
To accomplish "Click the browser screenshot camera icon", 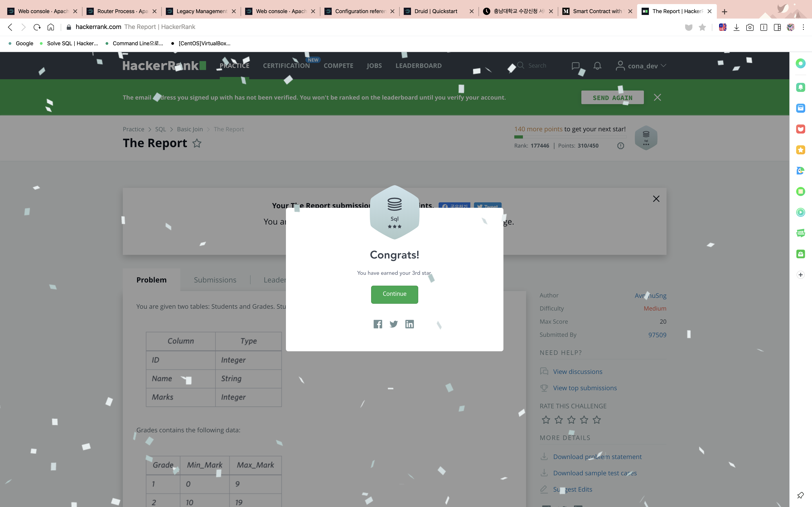I will (x=750, y=27).
